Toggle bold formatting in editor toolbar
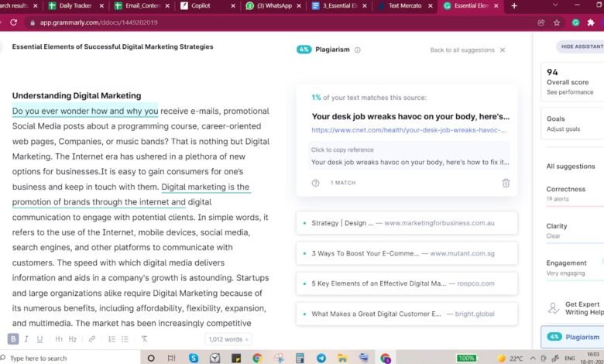The width and height of the screenshot is (604, 364). coord(13,339)
